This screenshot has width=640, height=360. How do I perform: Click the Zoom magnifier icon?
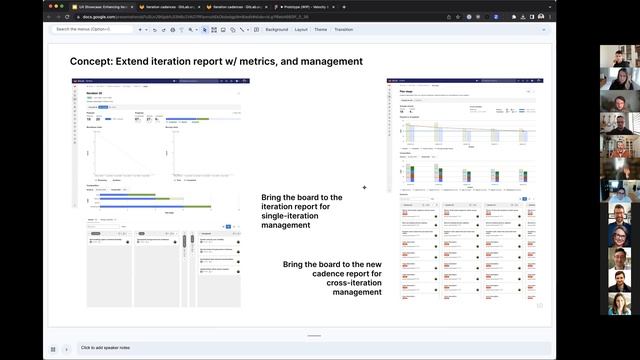click(x=190, y=30)
